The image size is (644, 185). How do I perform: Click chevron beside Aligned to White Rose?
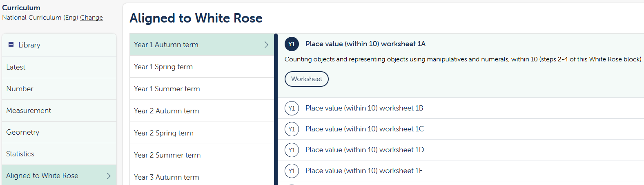(x=109, y=176)
